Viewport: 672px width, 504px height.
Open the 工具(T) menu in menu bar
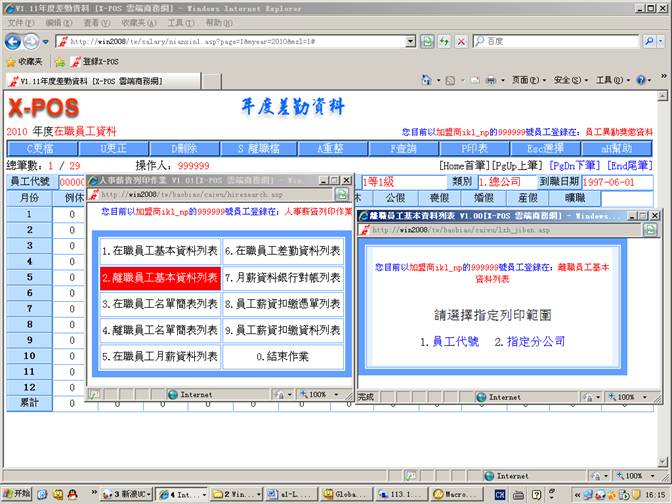[x=181, y=22]
